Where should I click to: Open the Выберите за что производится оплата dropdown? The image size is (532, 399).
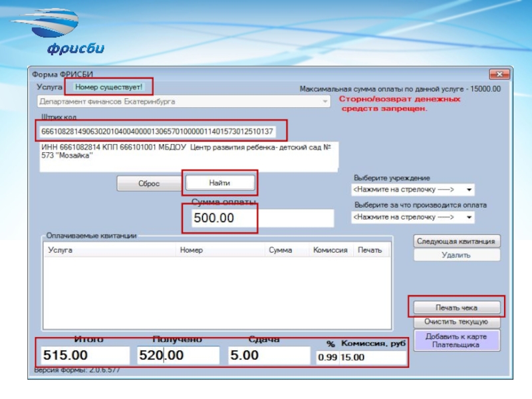click(x=412, y=217)
